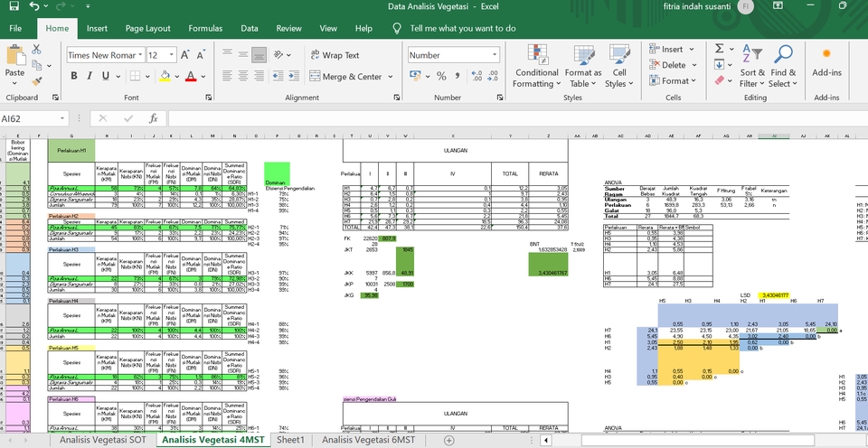868x448 pixels.
Task: Click the Insert Function fx icon
Action: click(x=154, y=118)
